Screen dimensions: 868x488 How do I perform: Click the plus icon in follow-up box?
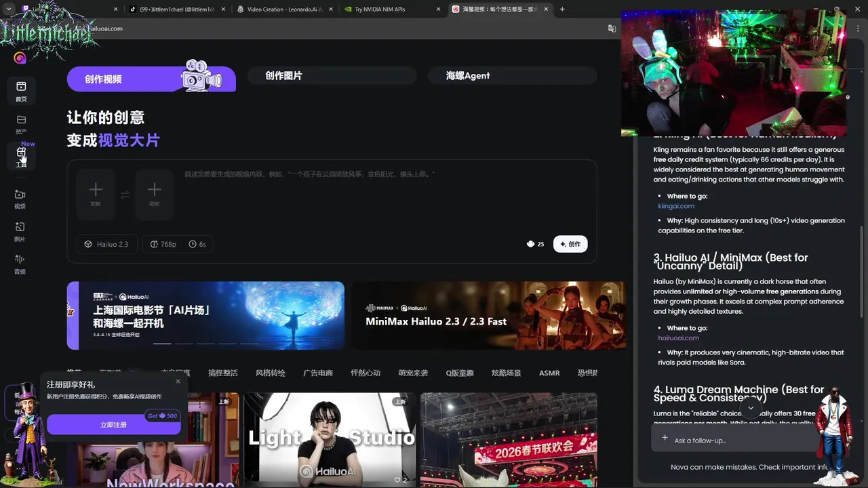click(665, 438)
